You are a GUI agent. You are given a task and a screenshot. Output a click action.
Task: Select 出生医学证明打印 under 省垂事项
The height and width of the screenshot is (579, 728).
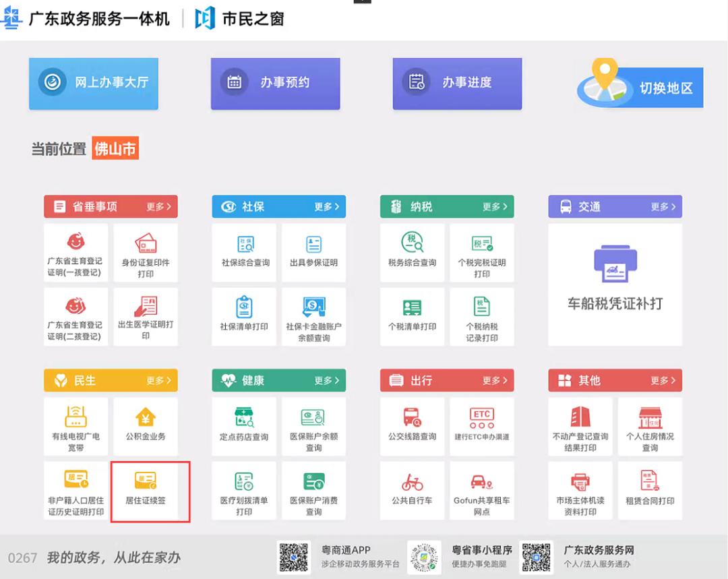point(146,317)
